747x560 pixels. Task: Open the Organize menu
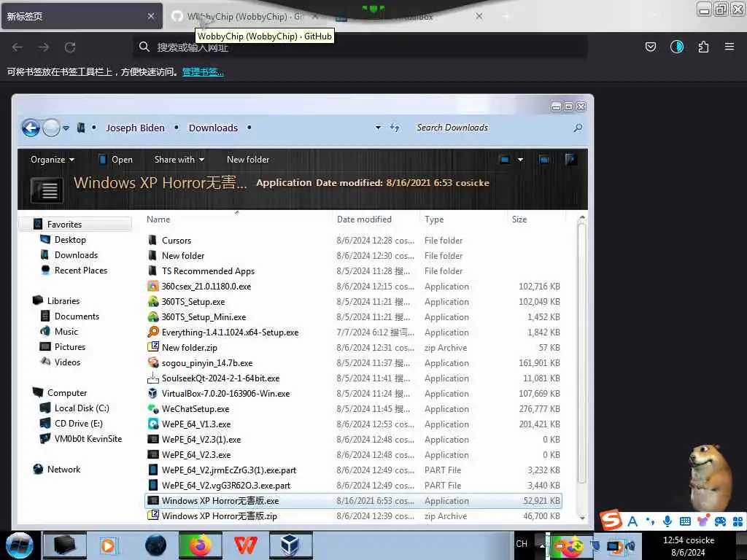(x=53, y=160)
